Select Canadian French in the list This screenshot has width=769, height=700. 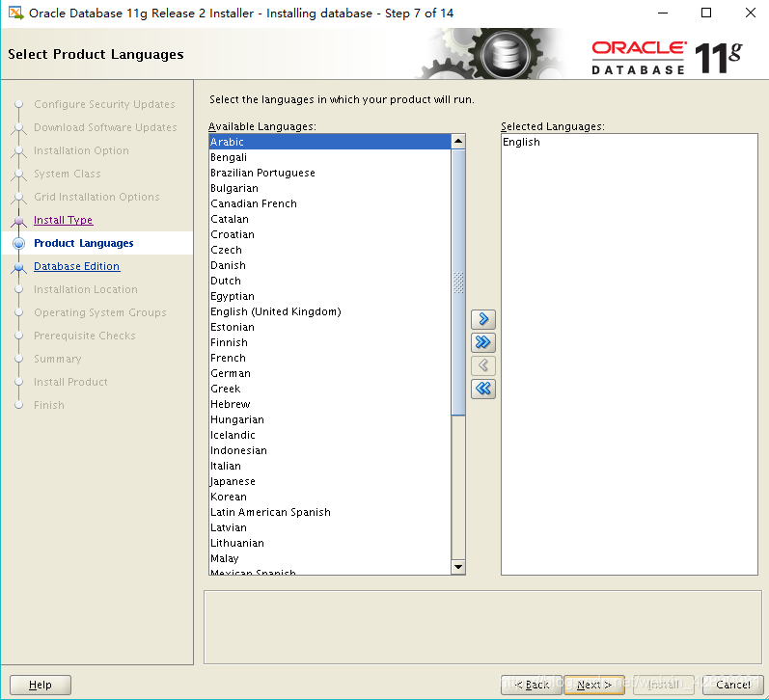pos(330,203)
